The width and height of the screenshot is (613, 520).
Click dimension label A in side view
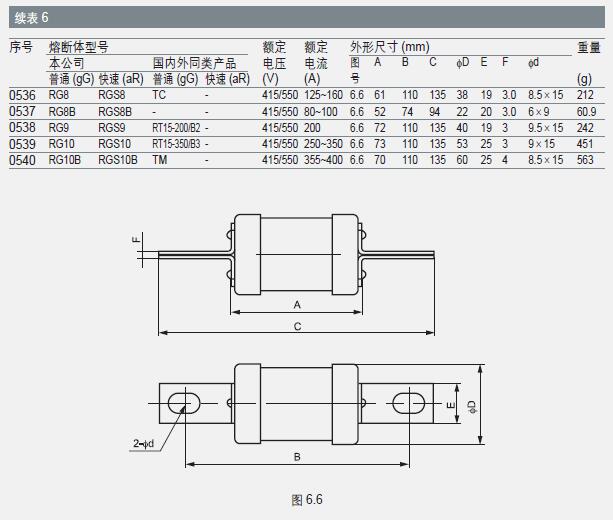pos(296,303)
